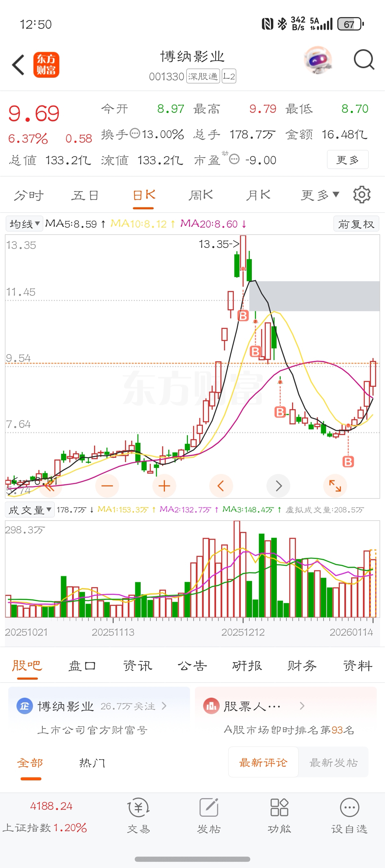Tap the 深股通 badge
The width and height of the screenshot is (385, 868).
203,76
